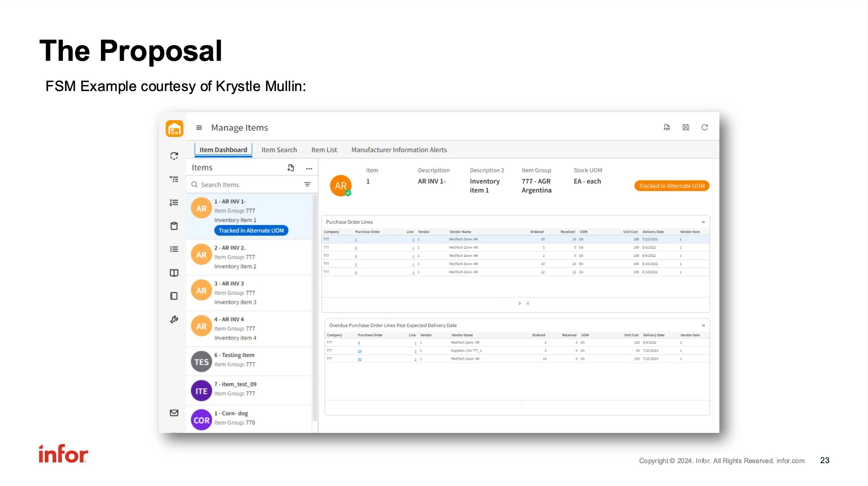Expand the Purchase Order Lines panel arrow
868x486 pixels.
click(703, 222)
